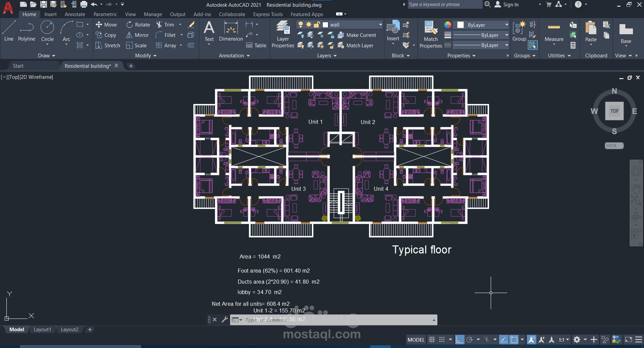Click Sign In button

pos(506,4)
